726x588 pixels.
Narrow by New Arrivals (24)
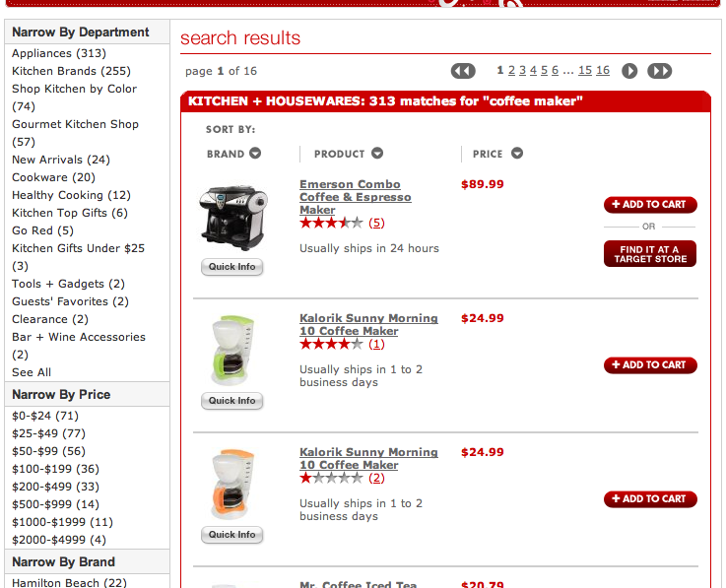(x=61, y=160)
